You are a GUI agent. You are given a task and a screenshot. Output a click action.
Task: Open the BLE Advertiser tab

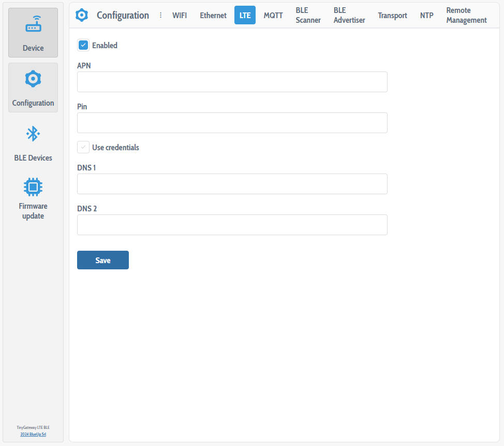(x=349, y=16)
